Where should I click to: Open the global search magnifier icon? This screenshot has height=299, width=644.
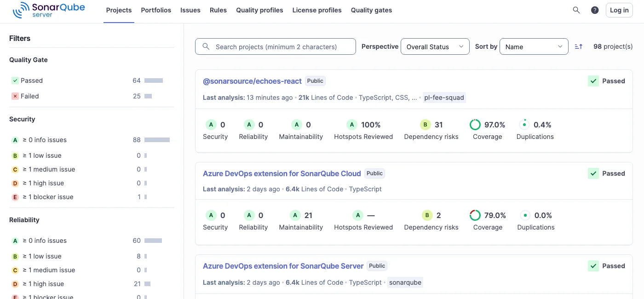coord(576,10)
